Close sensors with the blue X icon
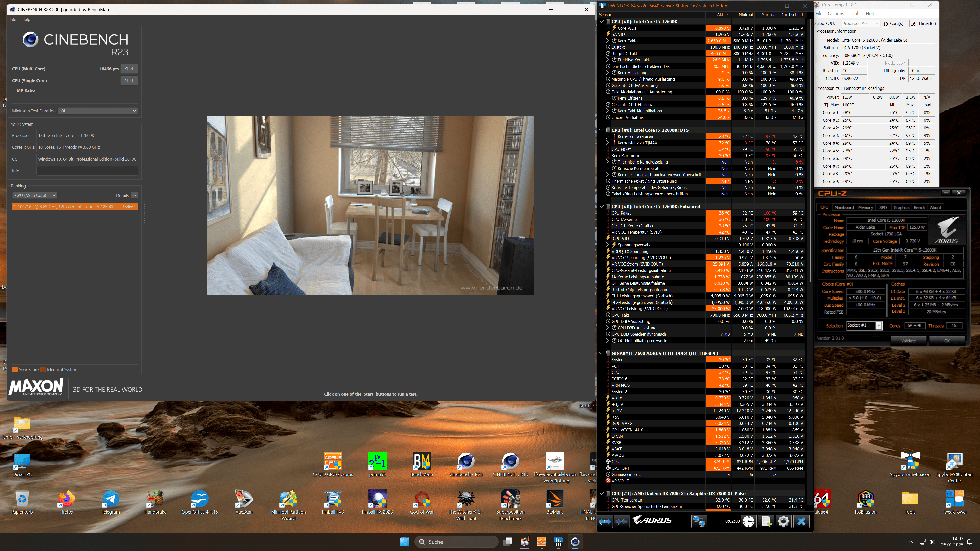Screen dimensions: 980x551 pyautogui.click(x=801, y=521)
